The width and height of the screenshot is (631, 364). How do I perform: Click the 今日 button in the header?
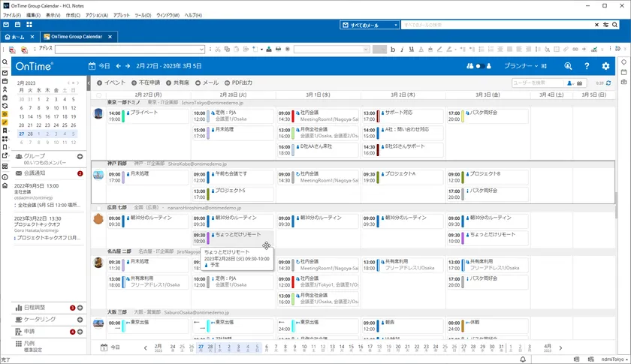(100, 66)
